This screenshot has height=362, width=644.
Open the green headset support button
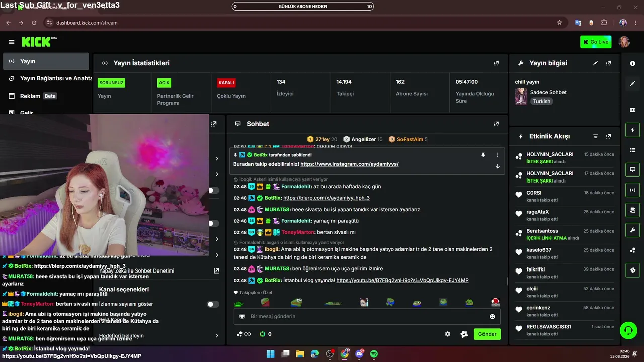coord(628,330)
